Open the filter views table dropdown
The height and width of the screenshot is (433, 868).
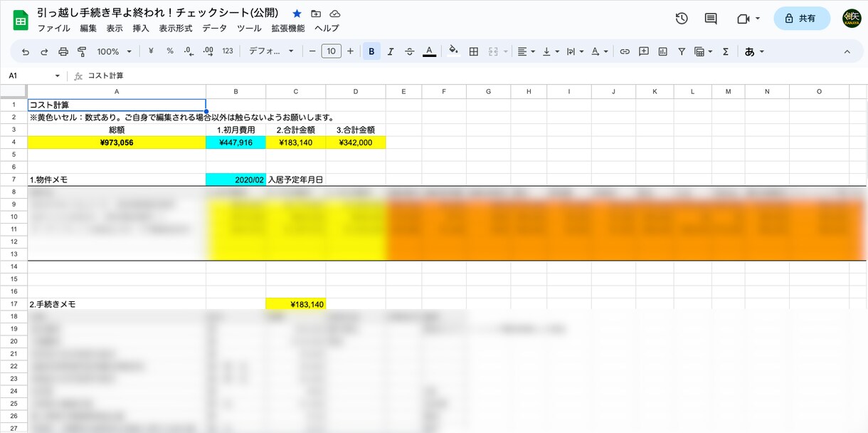pos(703,51)
